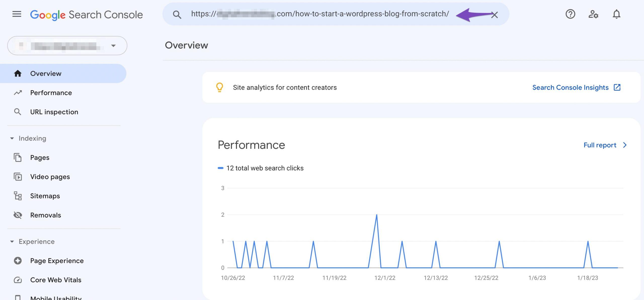This screenshot has width=644, height=300.
Task: Open Search Console Insights link
Action: click(577, 87)
